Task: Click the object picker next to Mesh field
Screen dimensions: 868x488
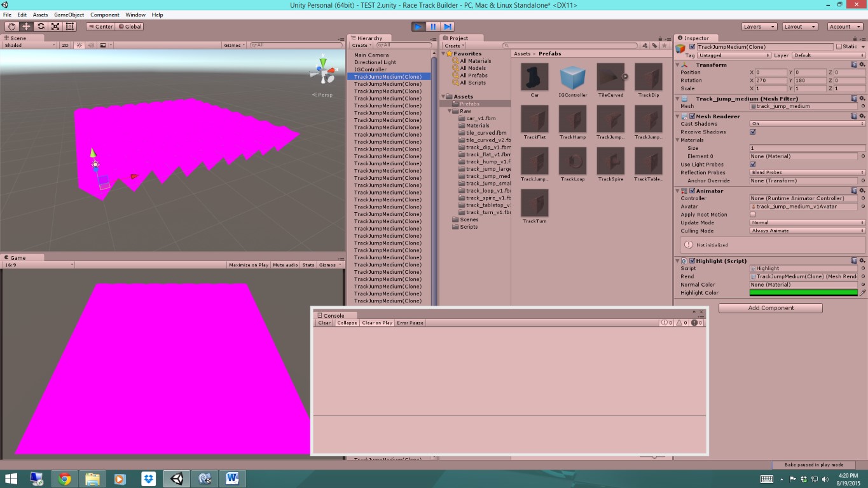Action: 863,106
